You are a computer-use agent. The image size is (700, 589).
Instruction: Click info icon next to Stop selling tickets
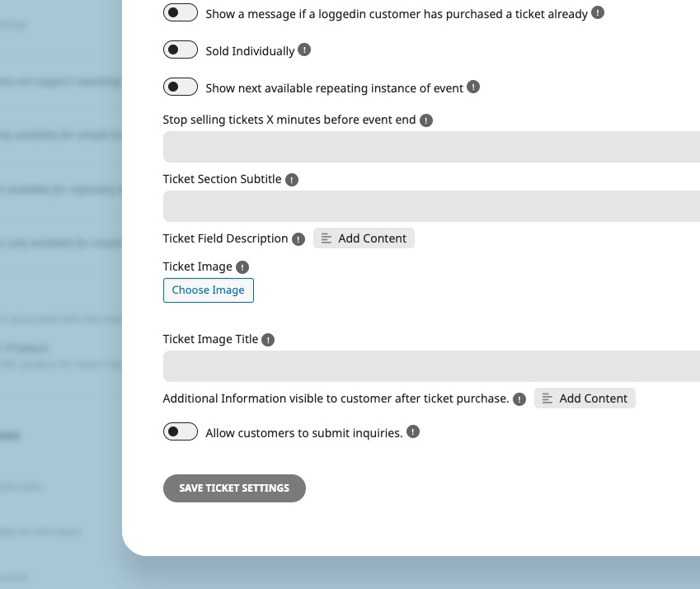coord(426,120)
